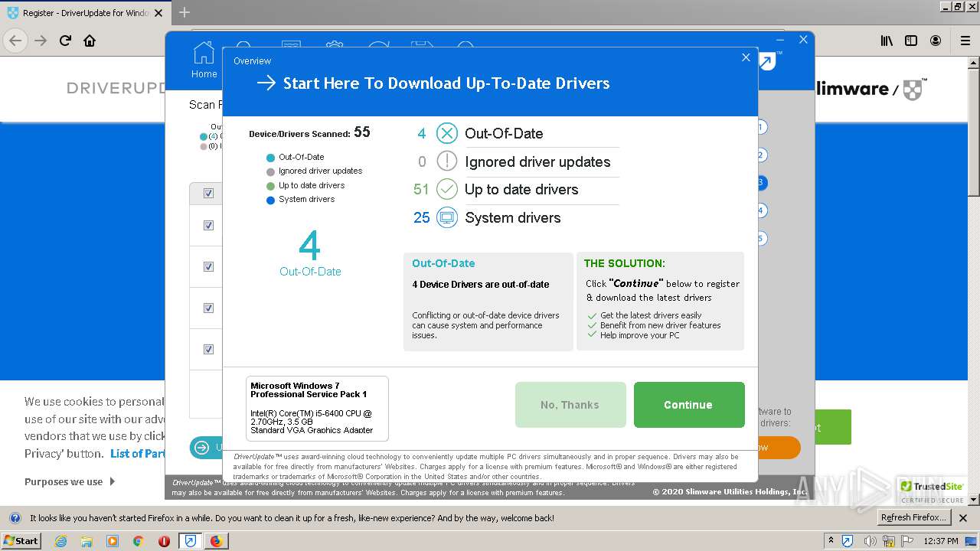The height and width of the screenshot is (551, 980).
Task: Open the Firefox home page
Action: tap(90, 41)
